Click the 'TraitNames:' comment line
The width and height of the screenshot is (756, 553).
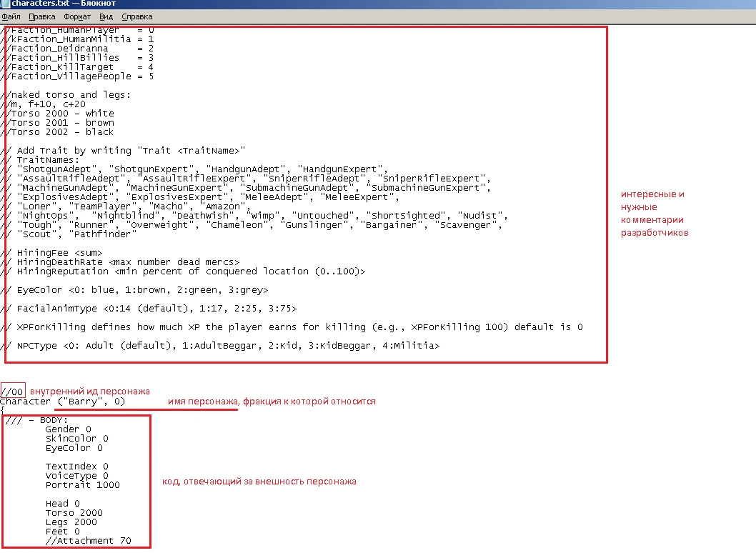coord(41,160)
